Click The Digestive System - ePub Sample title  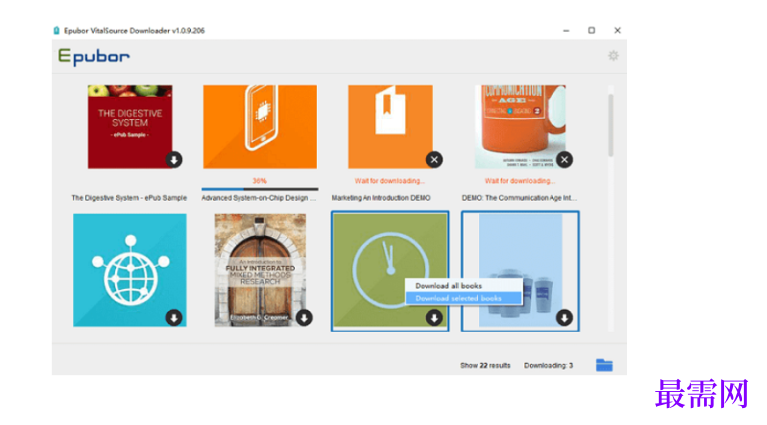(x=129, y=198)
